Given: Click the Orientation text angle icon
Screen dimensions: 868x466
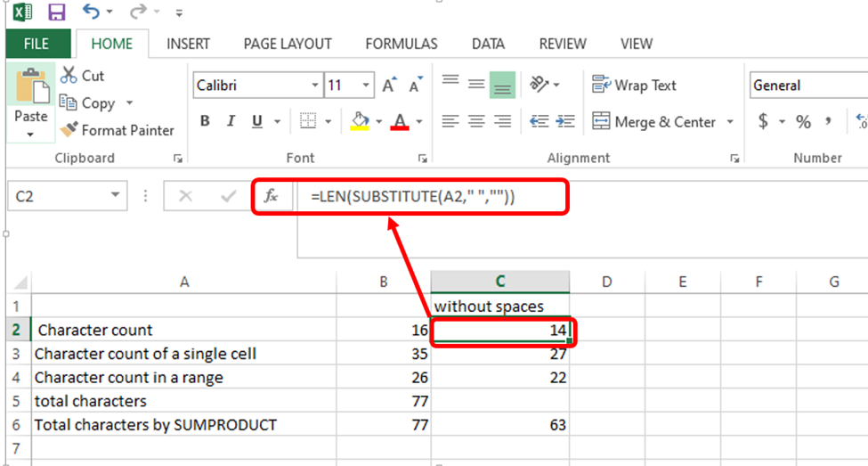Looking at the screenshot, I should [539, 85].
